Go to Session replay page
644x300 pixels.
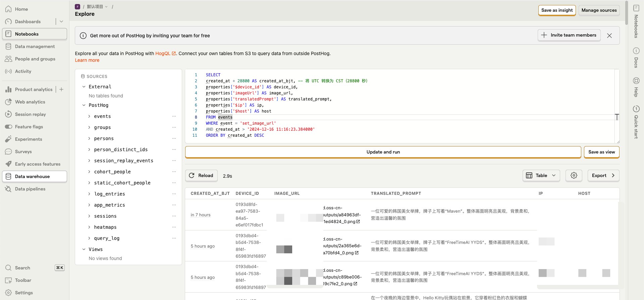pyautogui.click(x=30, y=114)
